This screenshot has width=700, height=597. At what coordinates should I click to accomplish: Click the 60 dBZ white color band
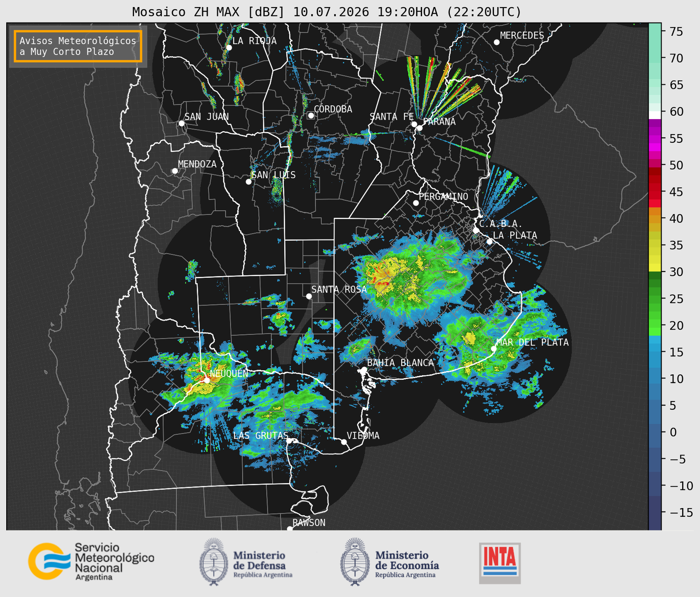pyautogui.click(x=655, y=115)
